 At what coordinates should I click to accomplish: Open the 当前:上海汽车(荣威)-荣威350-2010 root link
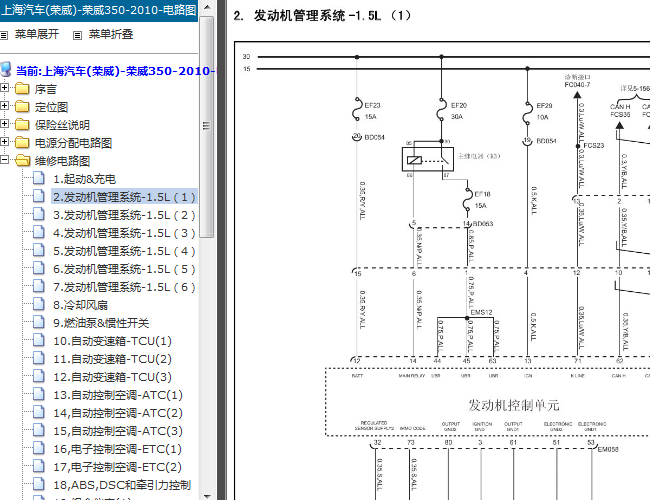pos(115,71)
